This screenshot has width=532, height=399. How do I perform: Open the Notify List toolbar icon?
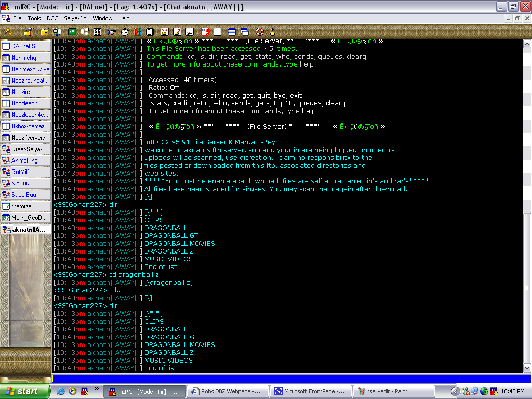pyautogui.click(x=204, y=32)
